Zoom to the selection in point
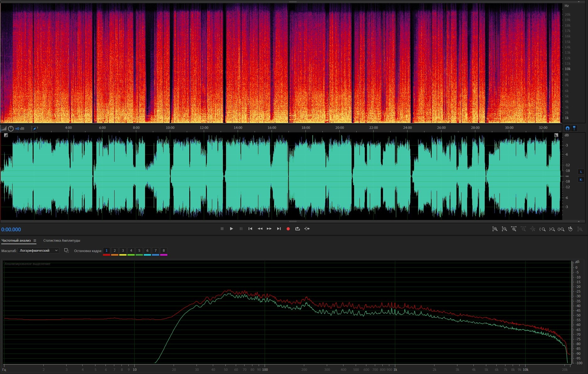This screenshot has width=588, height=374. [542, 229]
